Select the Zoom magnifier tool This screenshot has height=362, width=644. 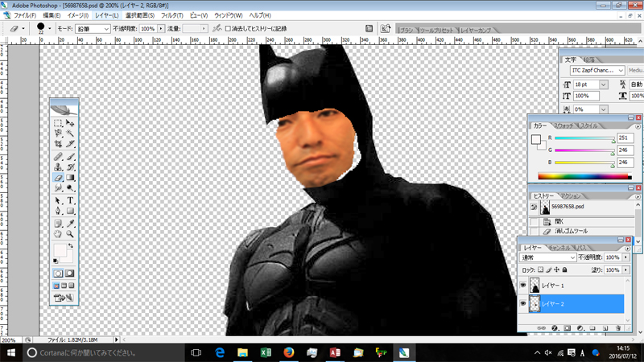point(70,234)
